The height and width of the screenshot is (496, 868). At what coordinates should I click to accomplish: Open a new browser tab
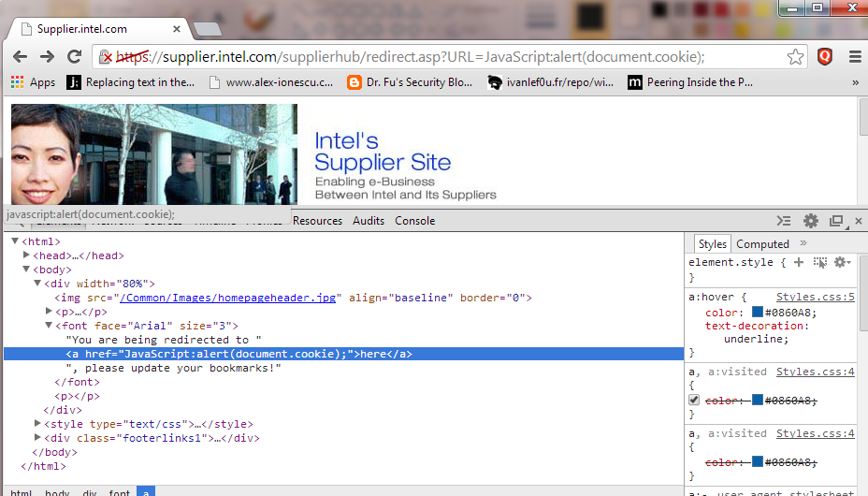pyautogui.click(x=208, y=29)
